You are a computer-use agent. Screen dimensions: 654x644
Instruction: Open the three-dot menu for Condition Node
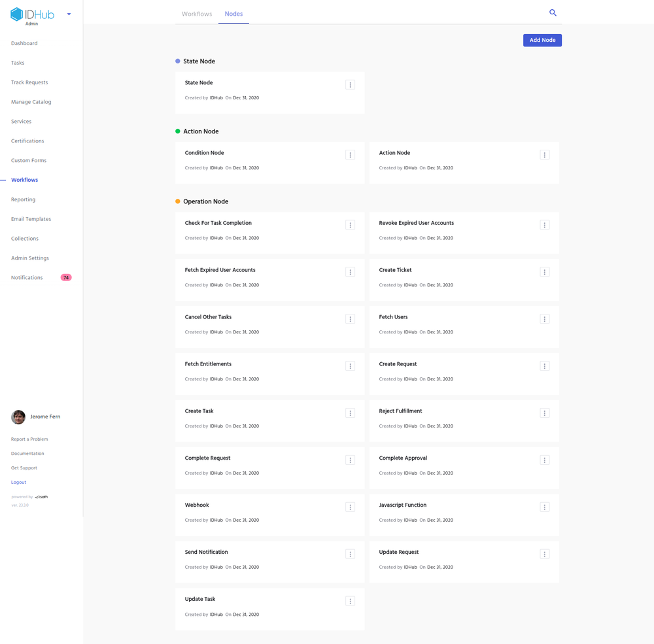(x=350, y=154)
